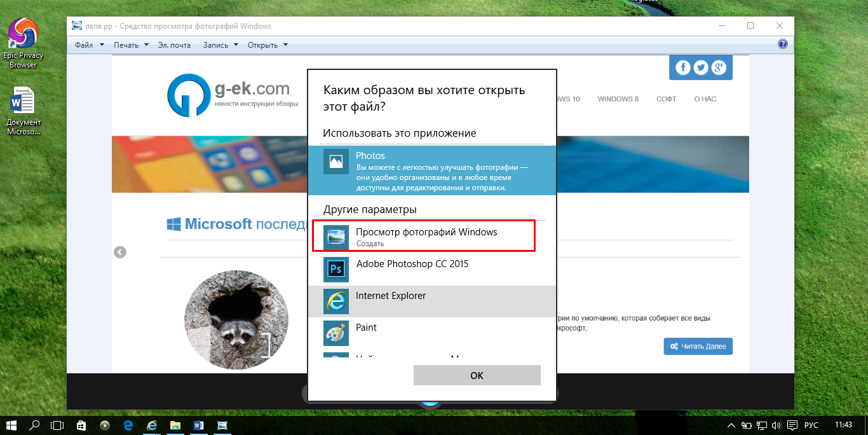The height and width of the screenshot is (435, 868).
Task: Switch the РУС input language indicator
Action: click(x=811, y=425)
